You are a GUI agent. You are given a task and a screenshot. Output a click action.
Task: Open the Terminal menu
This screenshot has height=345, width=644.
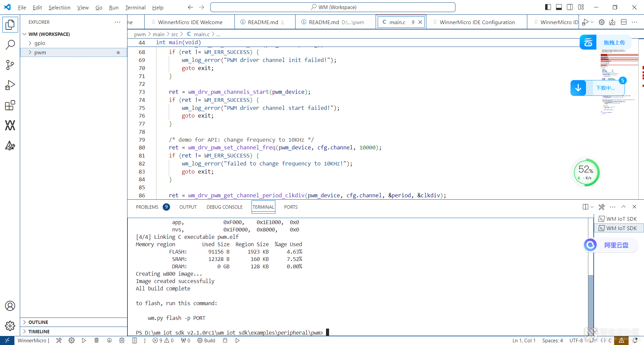[135, 7]
